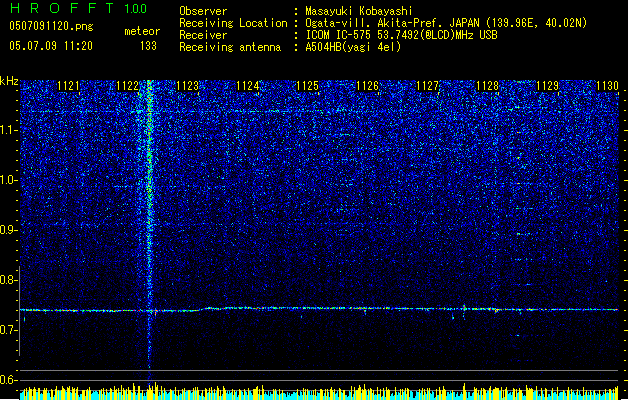Click the date stamp 05.07.09 11:20

point(51,46)
